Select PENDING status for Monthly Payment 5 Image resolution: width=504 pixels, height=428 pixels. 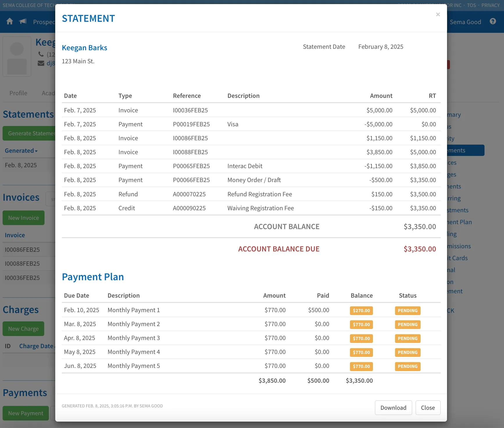(x=408, y=366)
